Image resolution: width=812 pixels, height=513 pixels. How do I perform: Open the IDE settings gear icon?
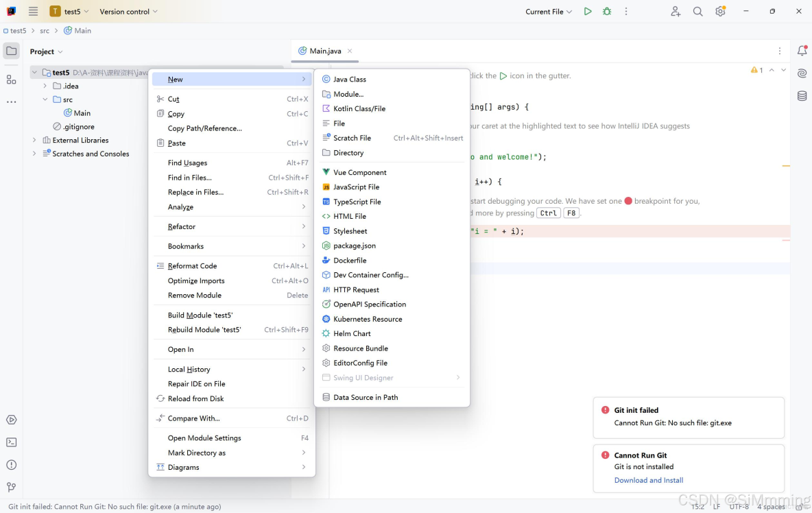(720, 12)
